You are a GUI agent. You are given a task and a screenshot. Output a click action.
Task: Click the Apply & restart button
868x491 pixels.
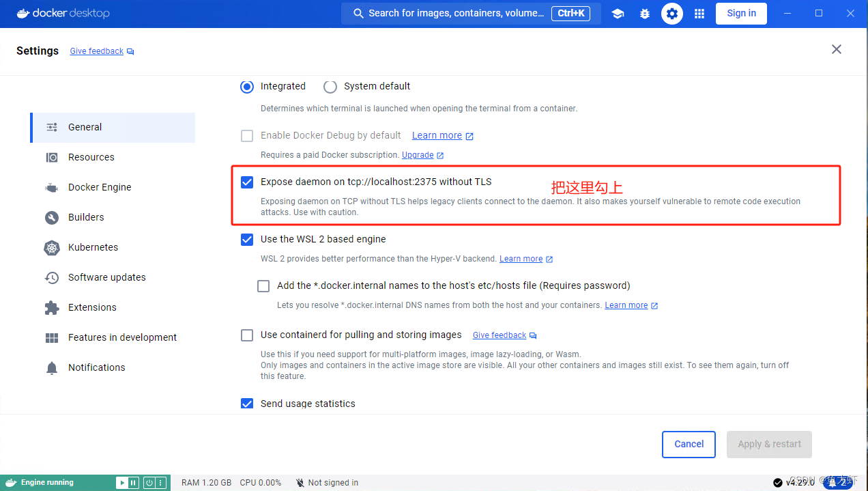coord(770,444)
